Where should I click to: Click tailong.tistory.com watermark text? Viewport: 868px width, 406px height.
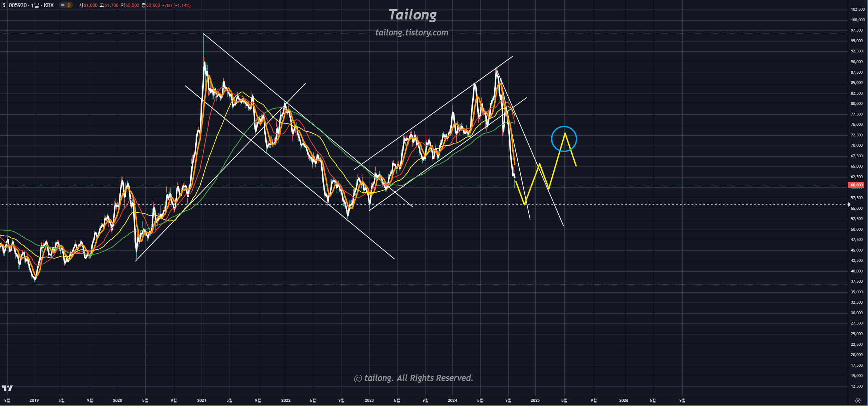412,33
